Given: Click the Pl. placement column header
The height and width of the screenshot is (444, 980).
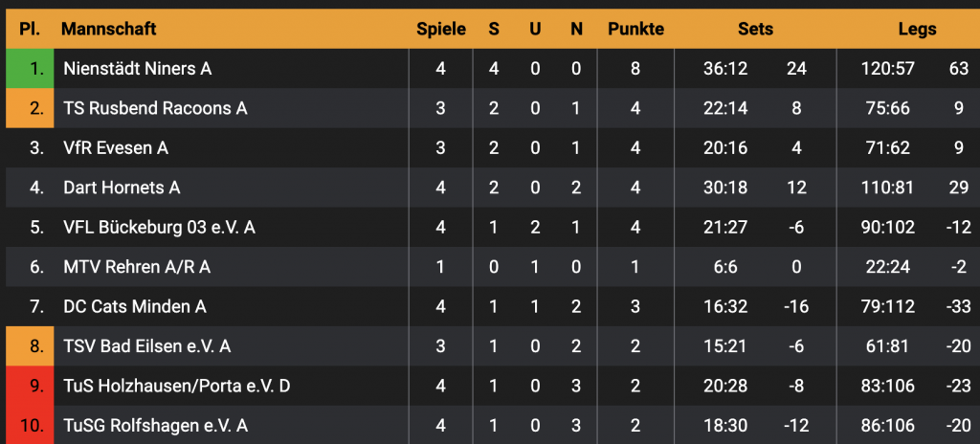Looking at the screenshot, I should tap(30, 29).
